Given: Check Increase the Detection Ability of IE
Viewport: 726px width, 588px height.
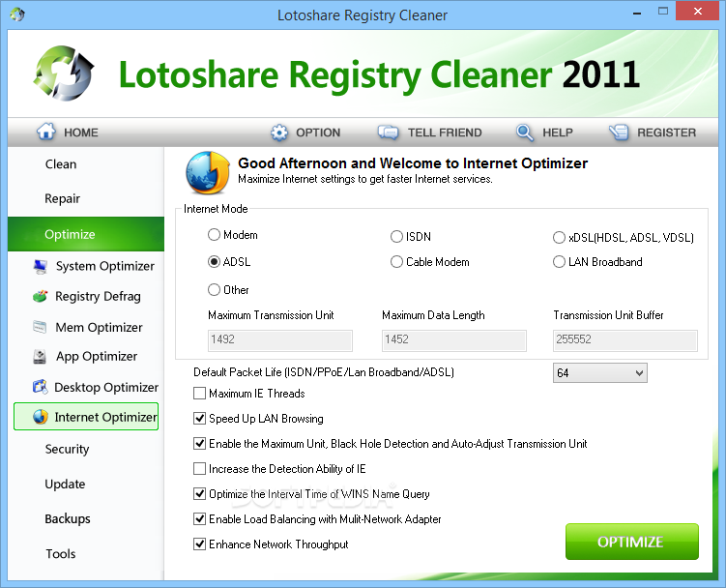Looking at the screenshot, I should click(x=199, y=468).
